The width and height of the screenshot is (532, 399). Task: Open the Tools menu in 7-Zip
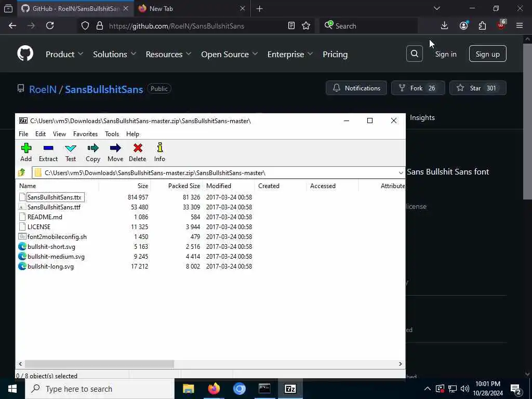[x=112, y=134]
